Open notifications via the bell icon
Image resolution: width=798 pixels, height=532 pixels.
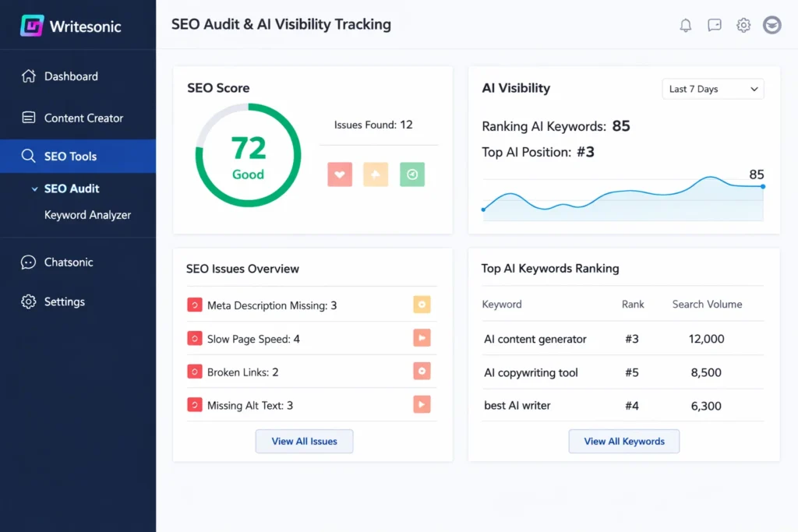coord(685,25)
